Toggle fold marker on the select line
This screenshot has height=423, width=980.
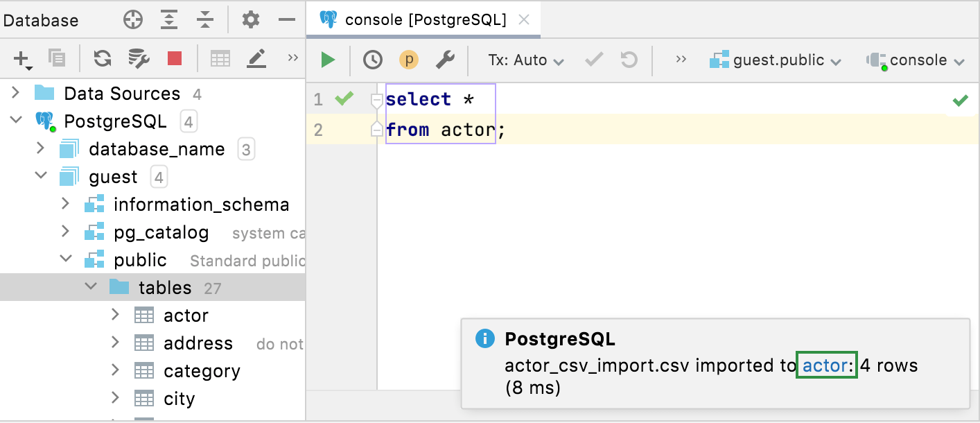(376, 101)
